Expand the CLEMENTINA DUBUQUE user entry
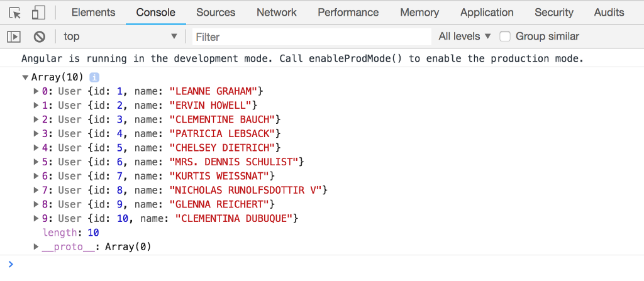This screenshot has height=281, width=644. click(36, 218)
